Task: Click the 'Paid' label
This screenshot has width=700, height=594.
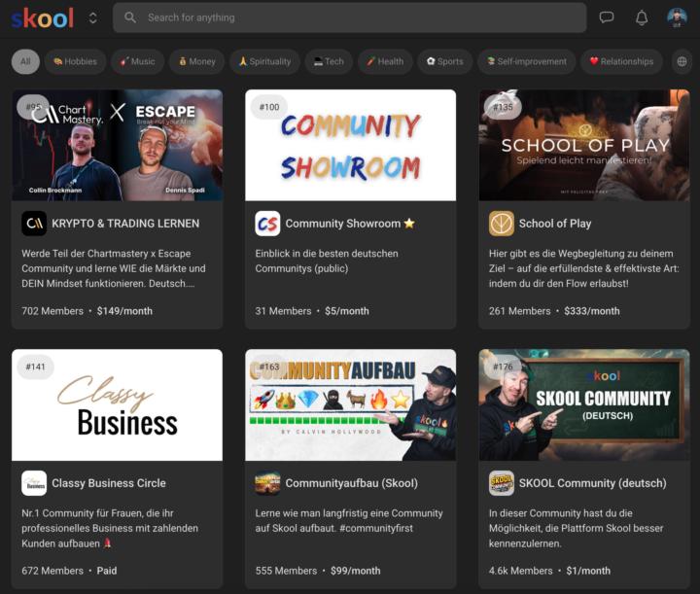Action: tap(107, 571)
